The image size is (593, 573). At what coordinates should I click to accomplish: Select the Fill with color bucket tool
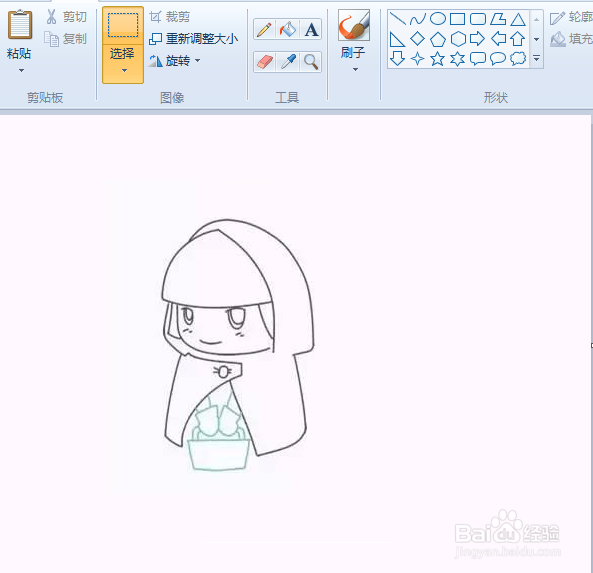click(287, 30)
